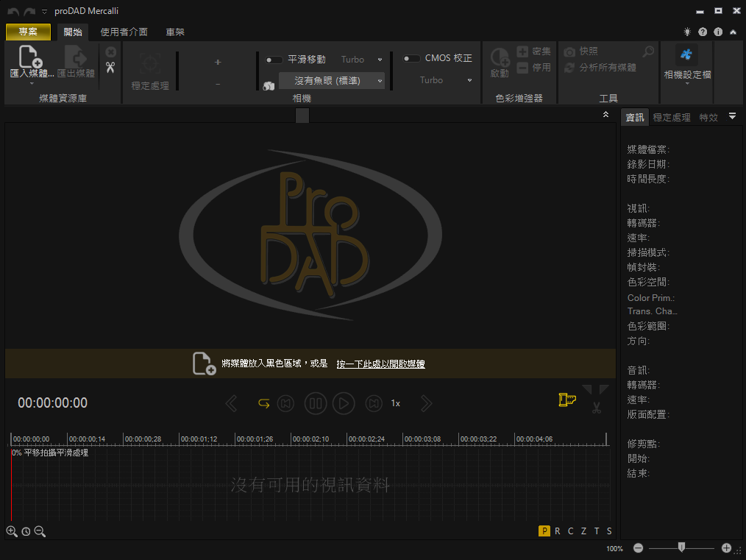This screenshot has height=560, width=746.
Task: Collapse the preview panel with double chevron
Action: 605,115
